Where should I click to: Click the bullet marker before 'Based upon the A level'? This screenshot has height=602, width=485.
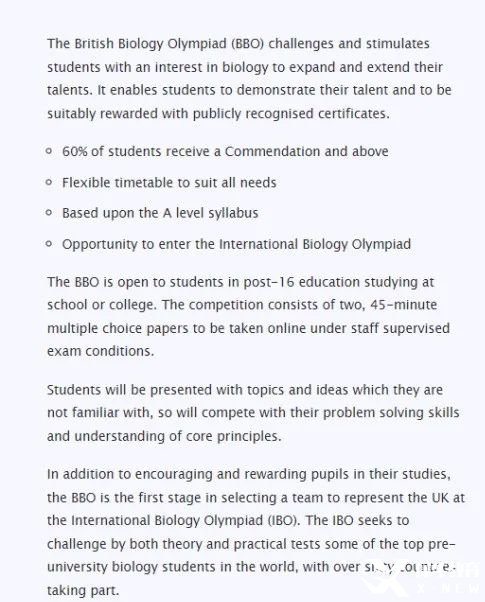point(49,212)
